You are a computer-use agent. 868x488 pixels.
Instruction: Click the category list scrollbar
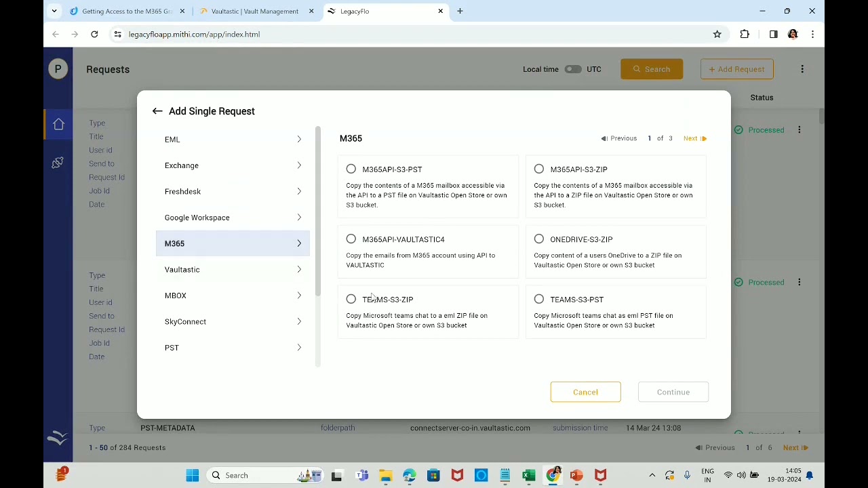pyautogui.click(x=317, y=211)
